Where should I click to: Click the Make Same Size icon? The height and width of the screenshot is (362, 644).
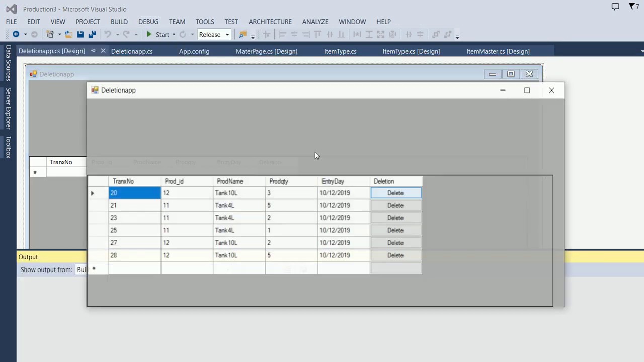tap(381, 34)
